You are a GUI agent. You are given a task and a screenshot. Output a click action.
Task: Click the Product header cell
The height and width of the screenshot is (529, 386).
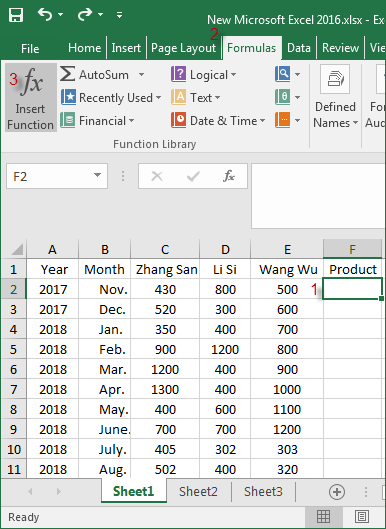353,269
